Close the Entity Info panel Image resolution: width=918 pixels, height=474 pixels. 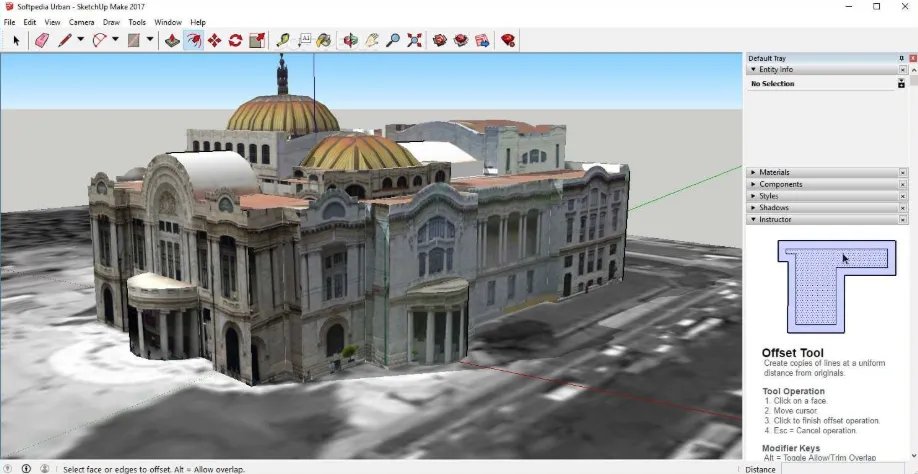click(x=903, y=70)
